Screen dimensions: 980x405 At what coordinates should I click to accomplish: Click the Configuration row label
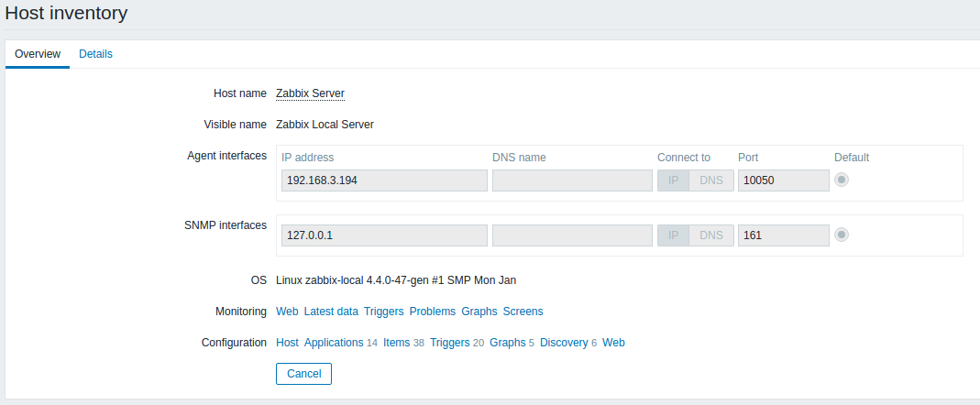click(235, 343)
